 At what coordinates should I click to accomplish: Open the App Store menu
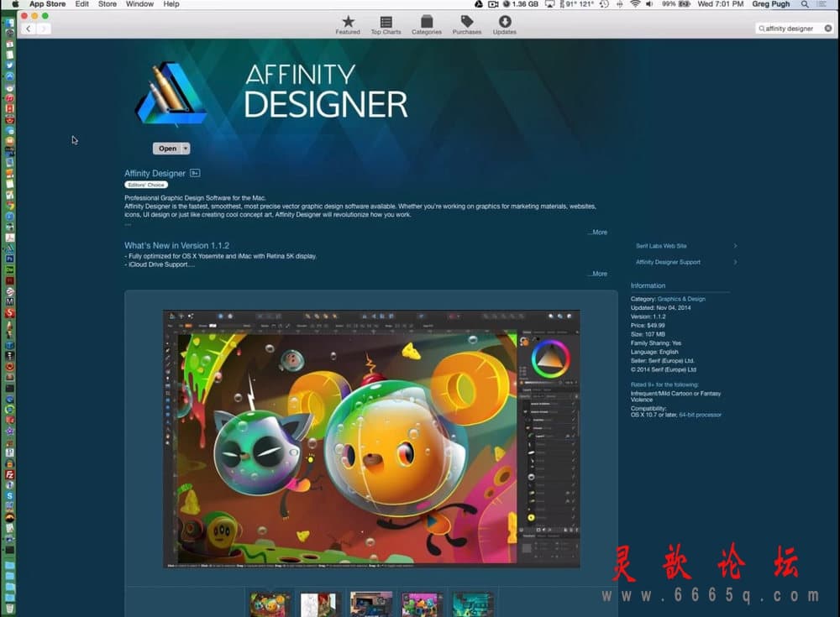pos(47,3)
